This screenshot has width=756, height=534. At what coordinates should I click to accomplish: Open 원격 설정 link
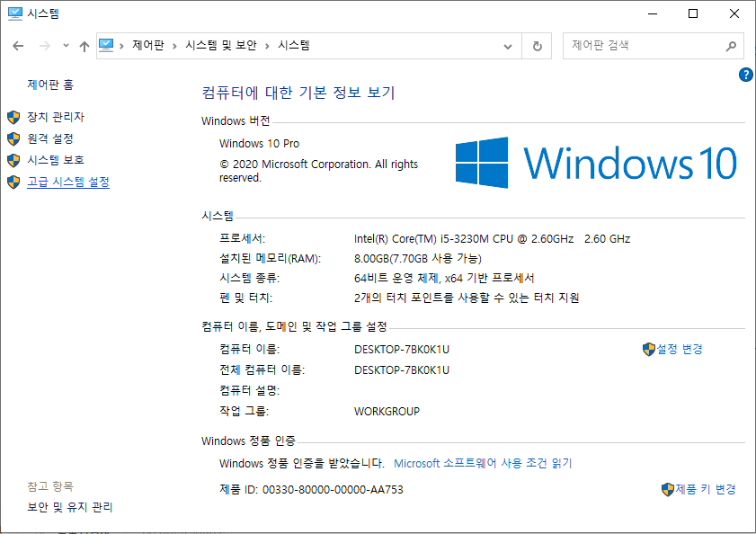(50, 138)
